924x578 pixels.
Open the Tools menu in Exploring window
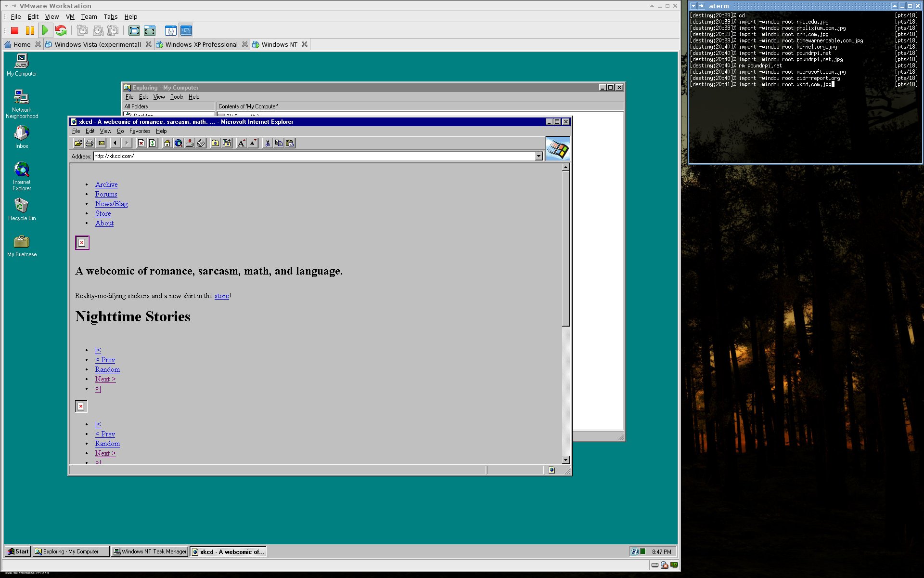pyautogui.click(x=177, y=97)
